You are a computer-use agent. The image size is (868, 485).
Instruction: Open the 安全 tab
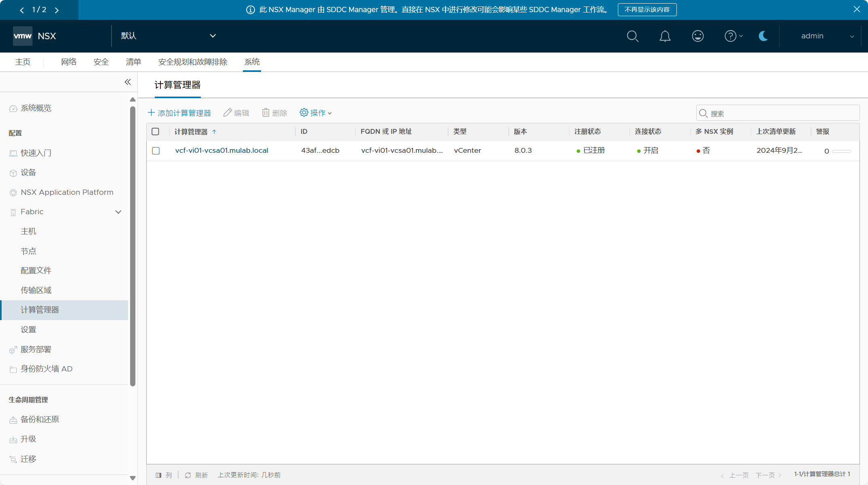101,62
